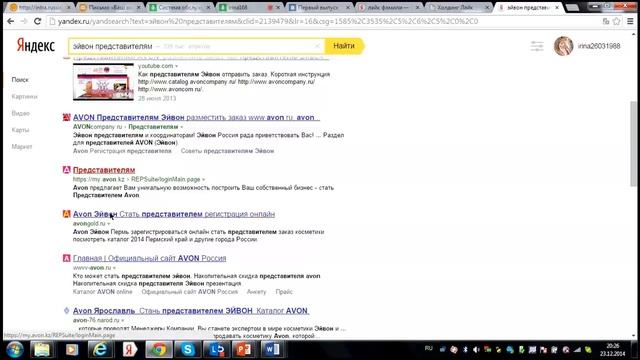Open the Прайс sublink
The image size is (640, 360).
[x=284, y=292]
